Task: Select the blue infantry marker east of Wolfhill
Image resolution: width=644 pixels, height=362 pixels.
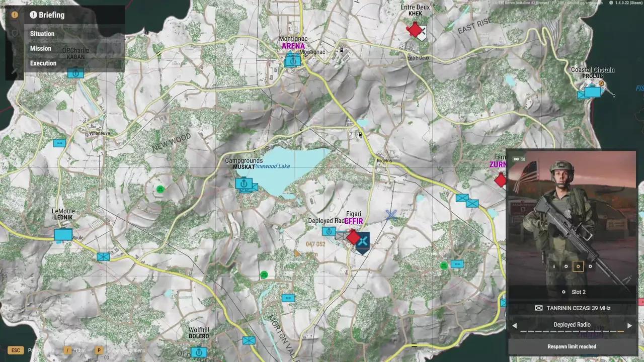Action: pyautogui.click(x=249, y=340)
